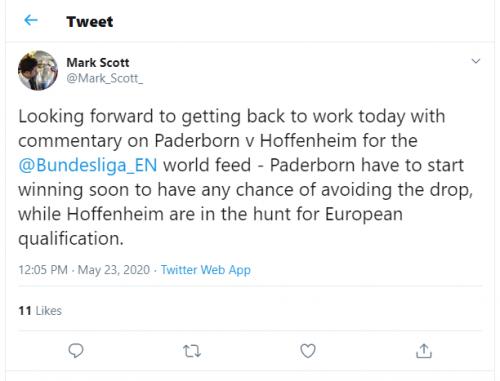500x381 pixels.
Task: Go back using the blue arrow
Action: pyautogui.click(x=31, y=21)
